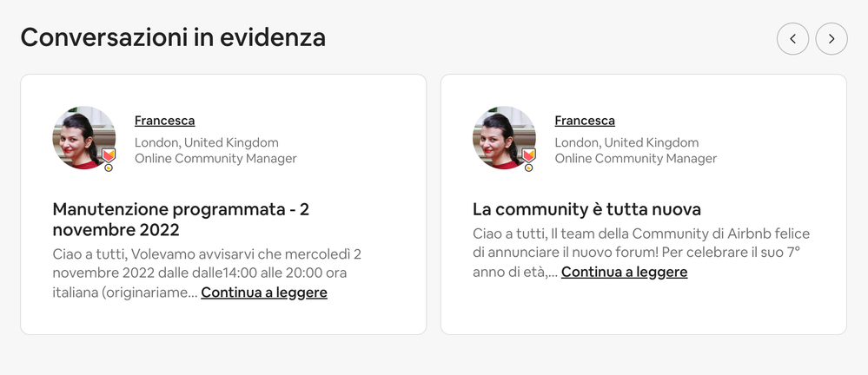Click "London, United Kingdom" in community nuova card

click(626, 142)
